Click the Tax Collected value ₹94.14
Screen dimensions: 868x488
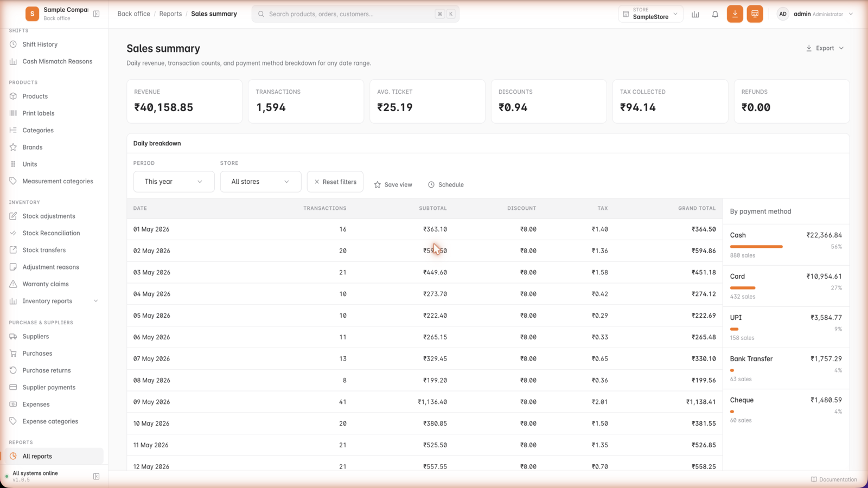(638, 107)
